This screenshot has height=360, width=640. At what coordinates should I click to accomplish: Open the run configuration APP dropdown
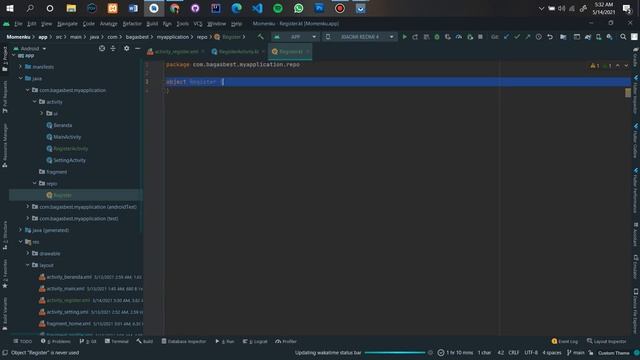pyautogui.click(x=296, y=37)
